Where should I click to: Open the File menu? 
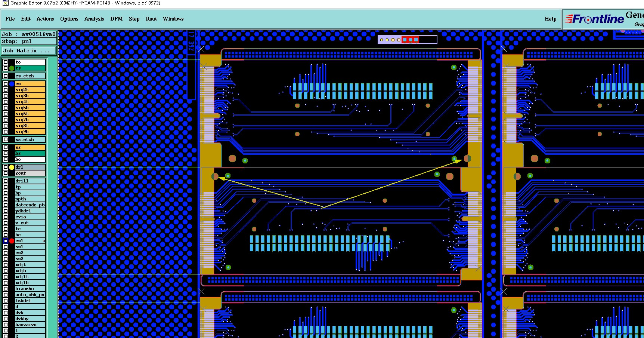(x=10, y=19)
